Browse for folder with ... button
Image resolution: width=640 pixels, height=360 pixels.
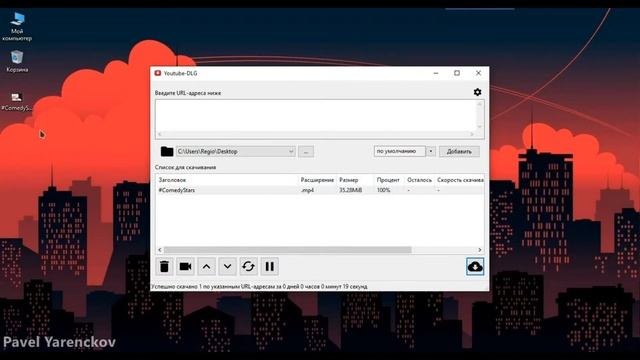(x=306, y=152)
